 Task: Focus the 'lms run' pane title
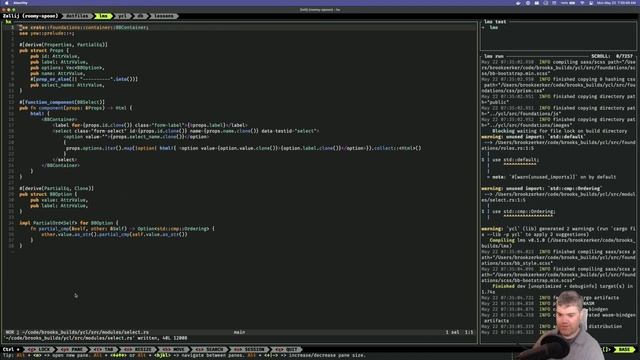(x=493, y=56)
